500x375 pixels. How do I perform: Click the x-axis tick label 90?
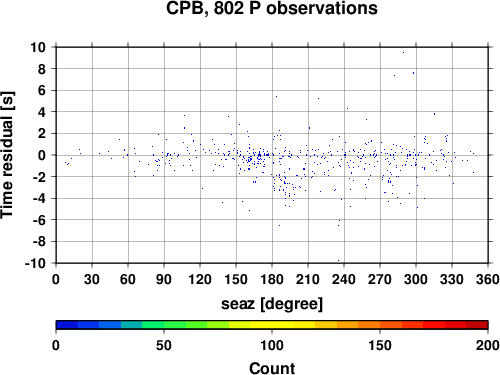(164, 279)
